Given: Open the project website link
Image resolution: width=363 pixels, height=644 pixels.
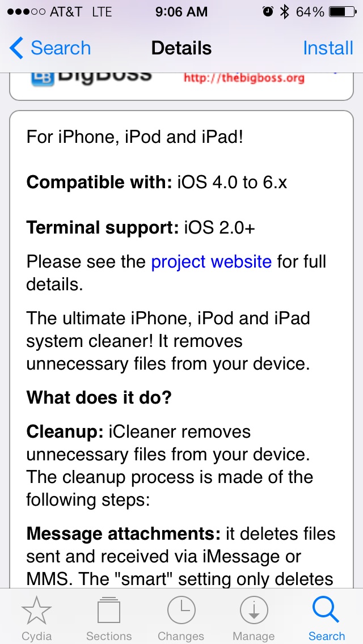Looking at the screenshot, I should (212, 261).
